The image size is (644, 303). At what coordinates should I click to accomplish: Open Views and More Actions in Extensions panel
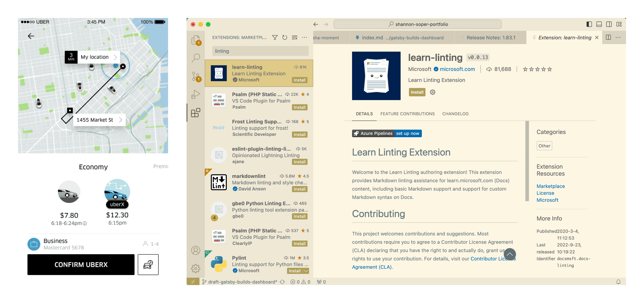tap(304, 37)
